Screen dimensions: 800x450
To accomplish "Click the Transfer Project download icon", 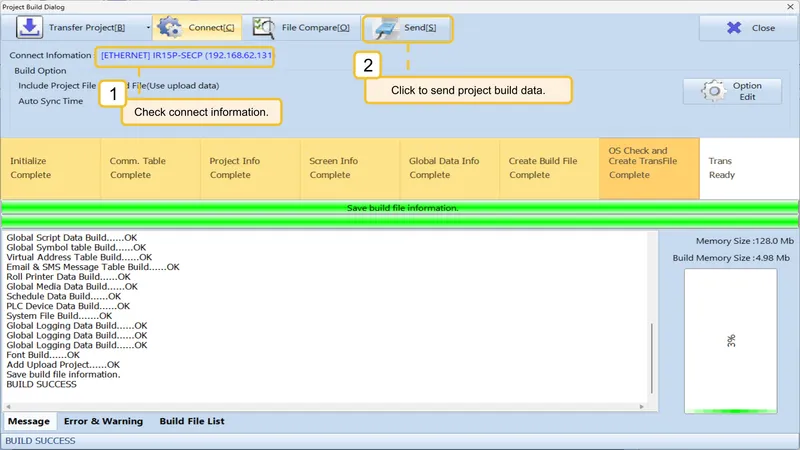I will tap(29, 28).
